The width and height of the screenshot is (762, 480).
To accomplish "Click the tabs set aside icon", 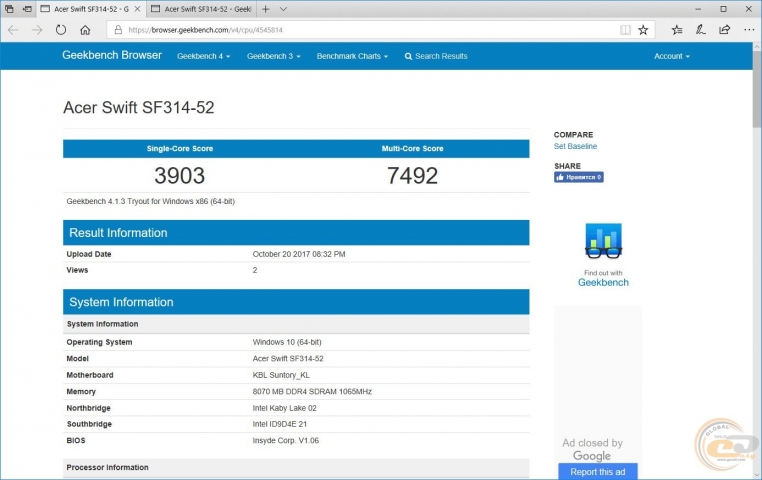I will 9,9.
